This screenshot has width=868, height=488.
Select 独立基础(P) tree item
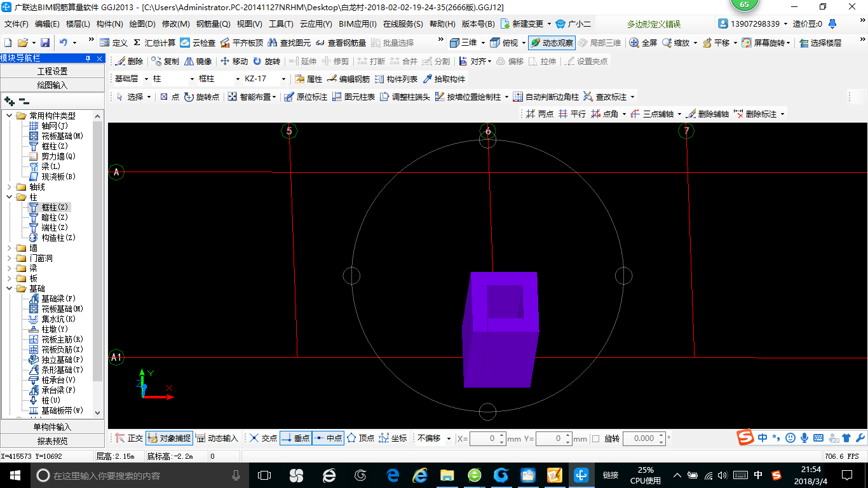pos(55,360)
